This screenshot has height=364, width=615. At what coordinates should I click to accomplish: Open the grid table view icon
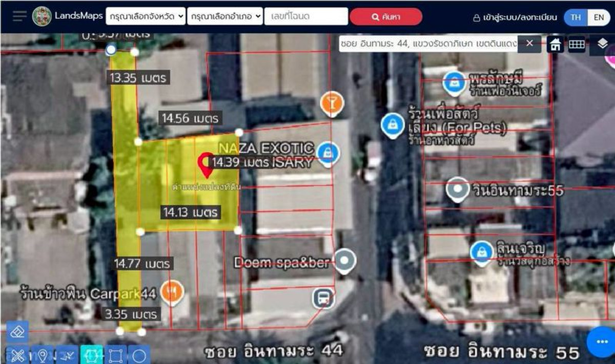[x=577, y=45]
